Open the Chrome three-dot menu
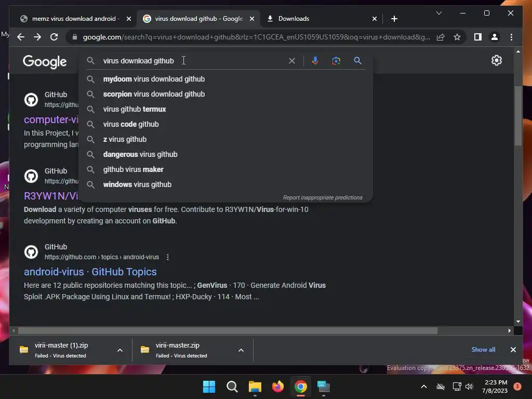532x399 pixels. [511, 37]
